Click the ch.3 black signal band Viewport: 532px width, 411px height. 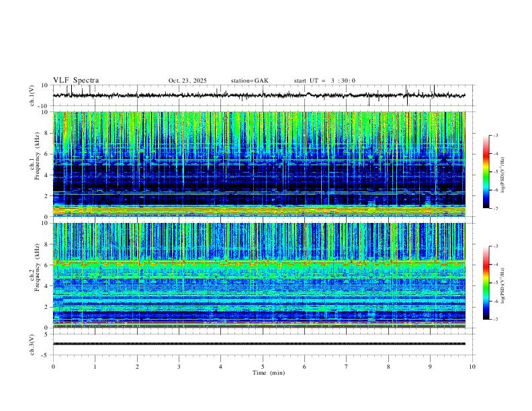click(259, 344)
